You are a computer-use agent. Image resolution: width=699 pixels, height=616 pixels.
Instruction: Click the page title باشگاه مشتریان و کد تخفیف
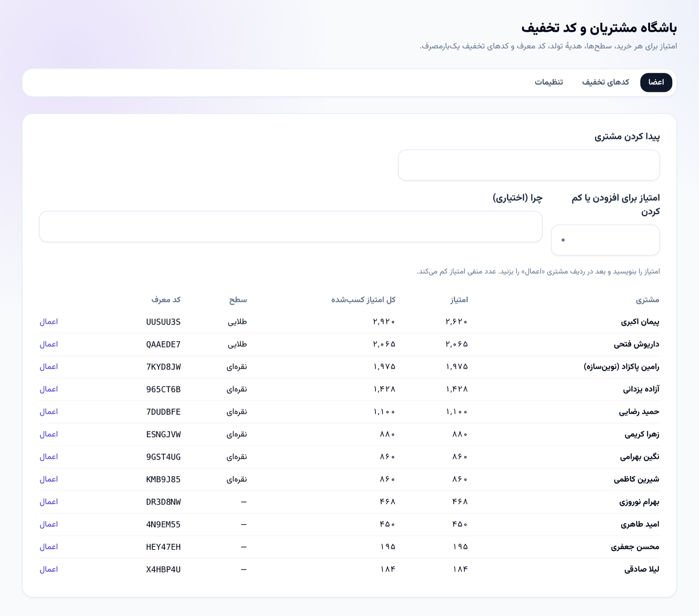(599, 28)
